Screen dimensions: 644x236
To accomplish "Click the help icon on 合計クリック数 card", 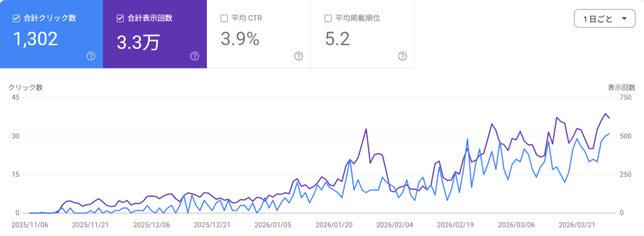I will click(x=91, y=56).
